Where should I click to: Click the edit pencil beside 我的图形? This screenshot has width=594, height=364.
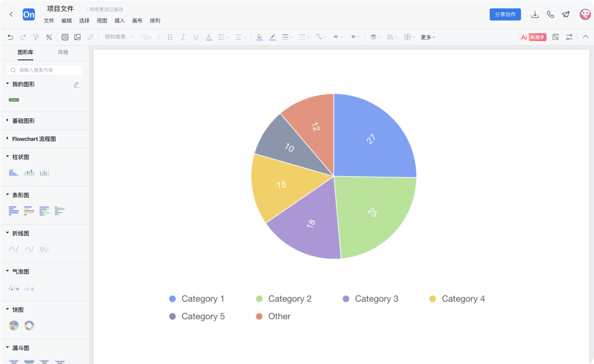pos(76,85)
